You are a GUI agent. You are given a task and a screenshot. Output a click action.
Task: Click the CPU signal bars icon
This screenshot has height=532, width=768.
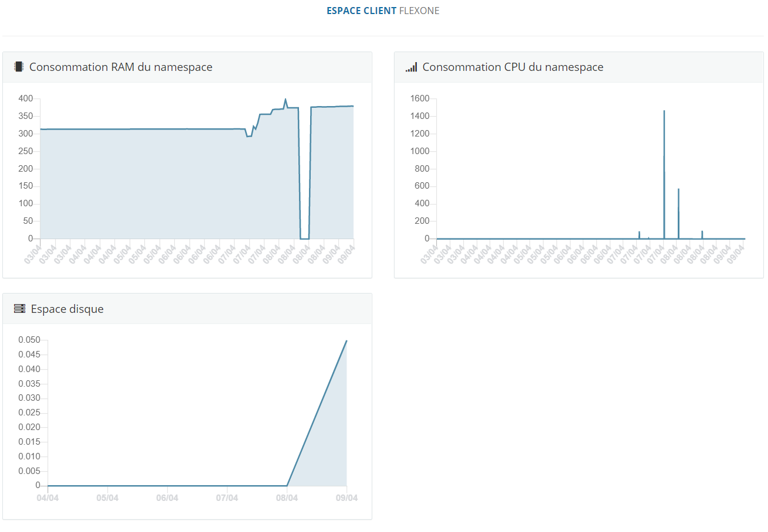[x=411, y=67]
